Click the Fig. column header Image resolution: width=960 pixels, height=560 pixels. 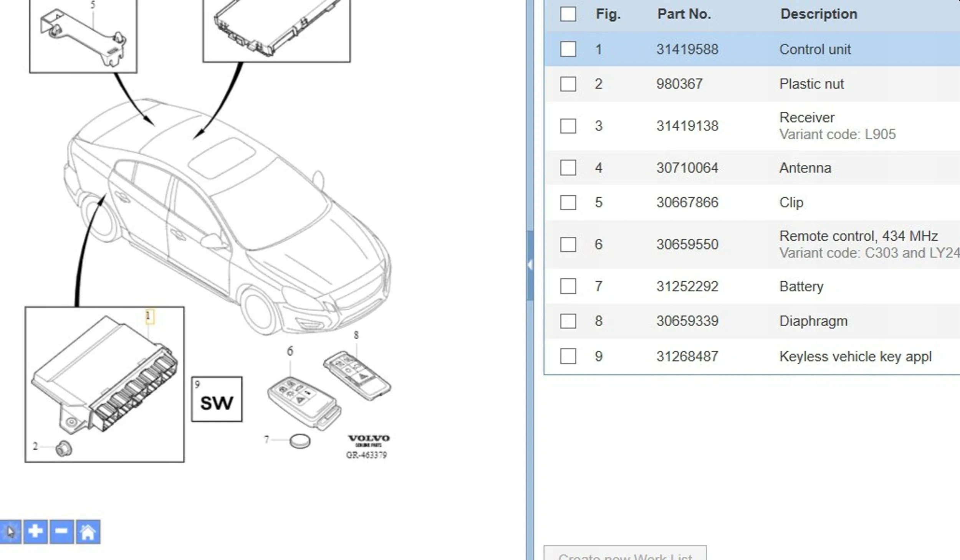coord(608,14)
